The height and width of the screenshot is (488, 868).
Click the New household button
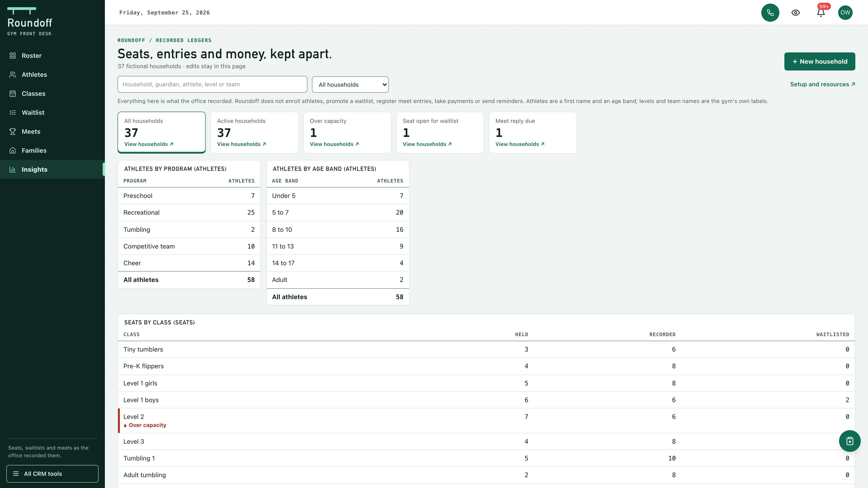[x=819, y=61]
